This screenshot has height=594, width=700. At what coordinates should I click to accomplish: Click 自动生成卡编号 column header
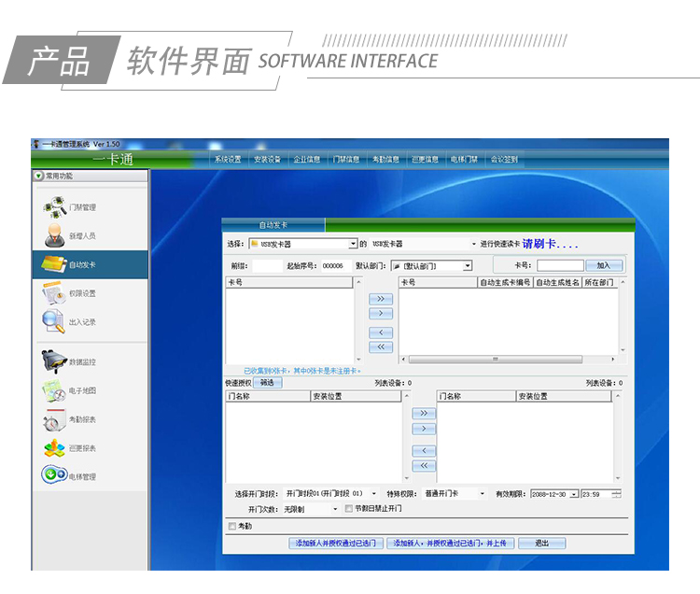pyautogui.click(x=505, y=282)
